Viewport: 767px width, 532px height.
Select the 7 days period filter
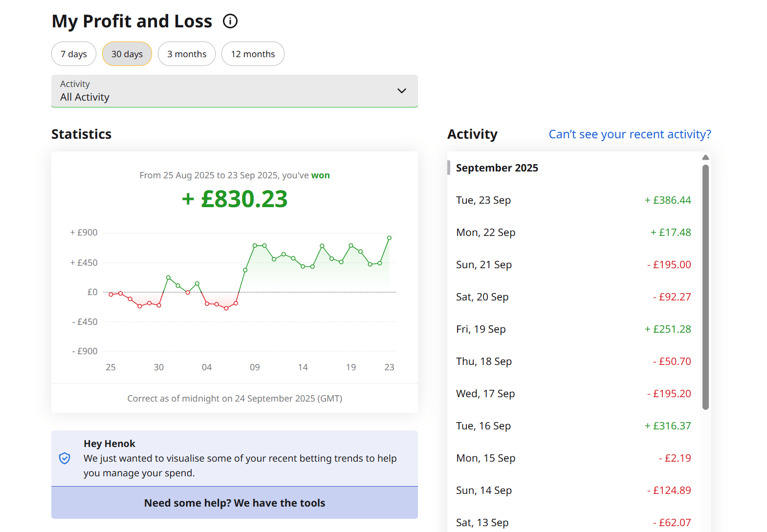(x=74, y=54)
